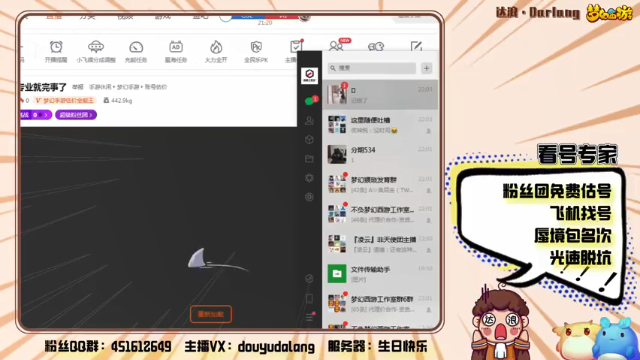Open the 星海任务 AD icon
Screen dimensions: 640x360
coord(176,51)
